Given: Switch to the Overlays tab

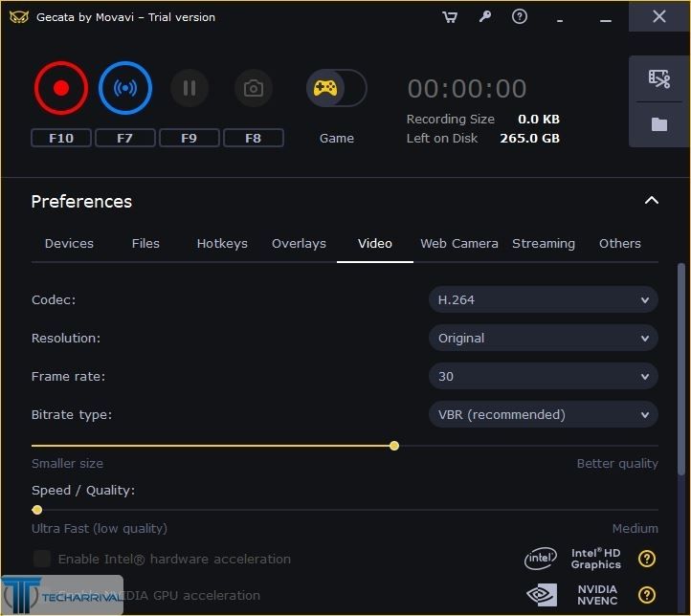Looking at the screenshot, I should point(299,244).
